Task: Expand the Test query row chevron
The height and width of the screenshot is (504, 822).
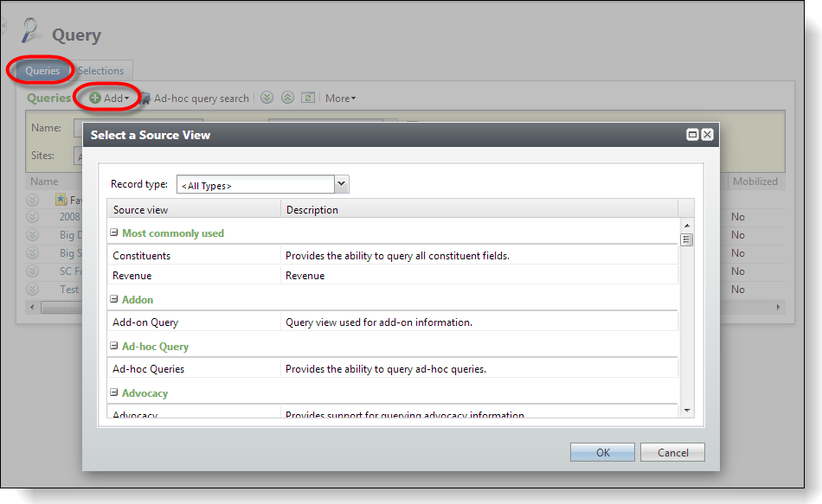Action: click(x=32, y=290)
